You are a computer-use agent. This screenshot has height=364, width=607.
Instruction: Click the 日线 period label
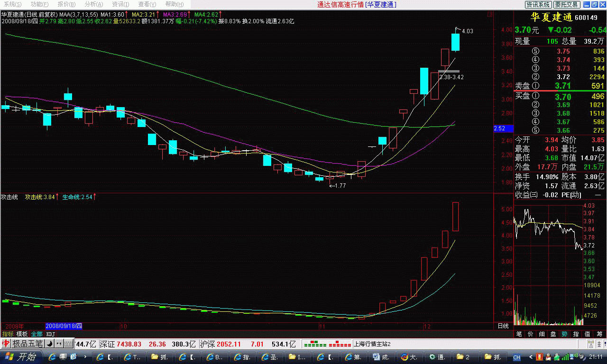pos(503,326)
